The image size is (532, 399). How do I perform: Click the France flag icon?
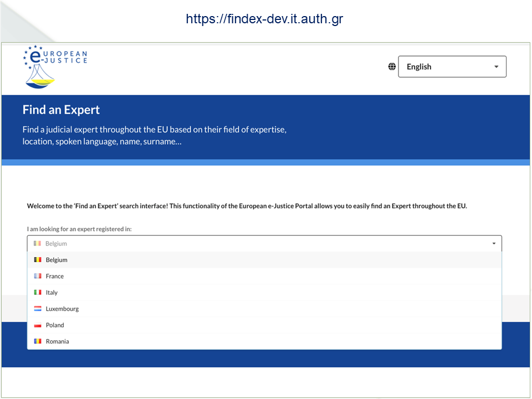[x=38, y=276]
